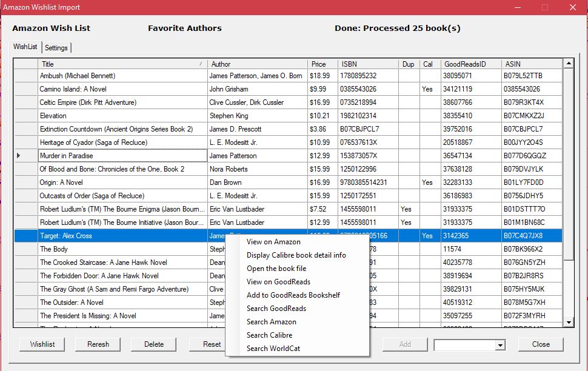Select The Bourne Initiative title cell

[122, 222]
